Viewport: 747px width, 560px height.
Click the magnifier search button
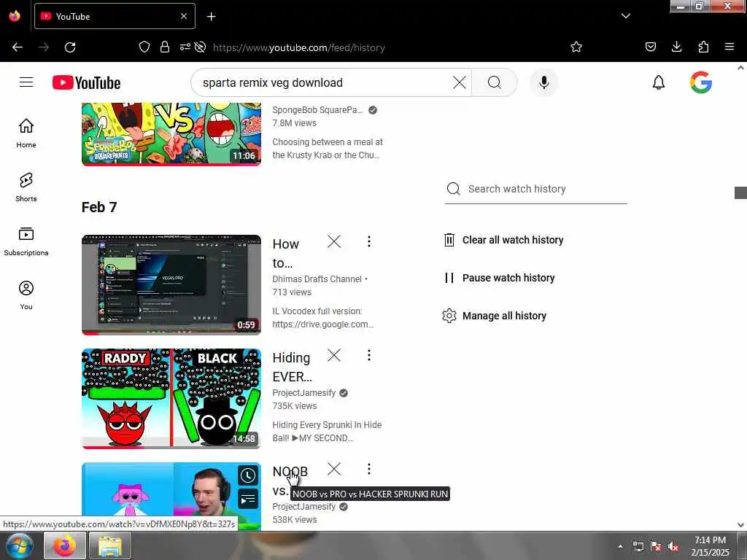click(494, 82)
